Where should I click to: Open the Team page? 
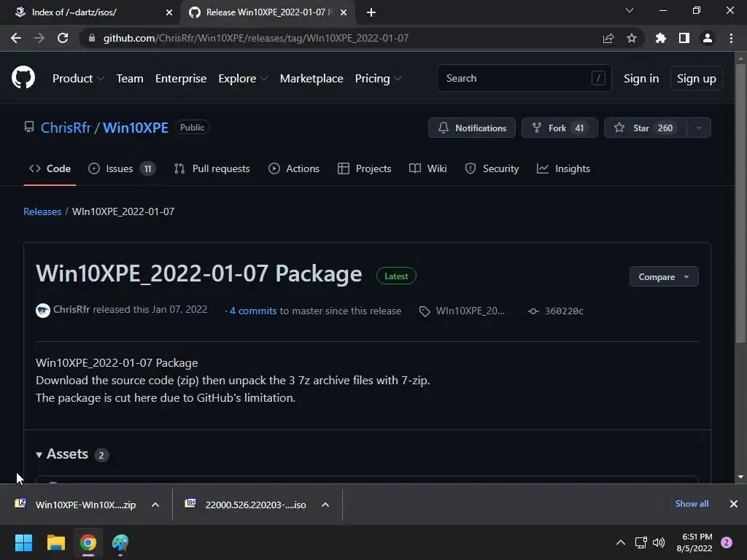pyautogui.click(x=130, y=79)
